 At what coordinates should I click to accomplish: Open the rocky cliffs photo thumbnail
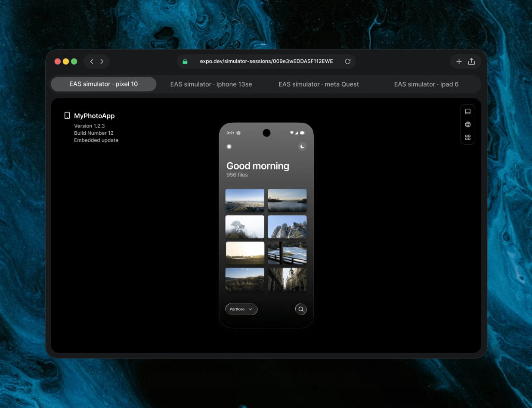coord(287,227)
